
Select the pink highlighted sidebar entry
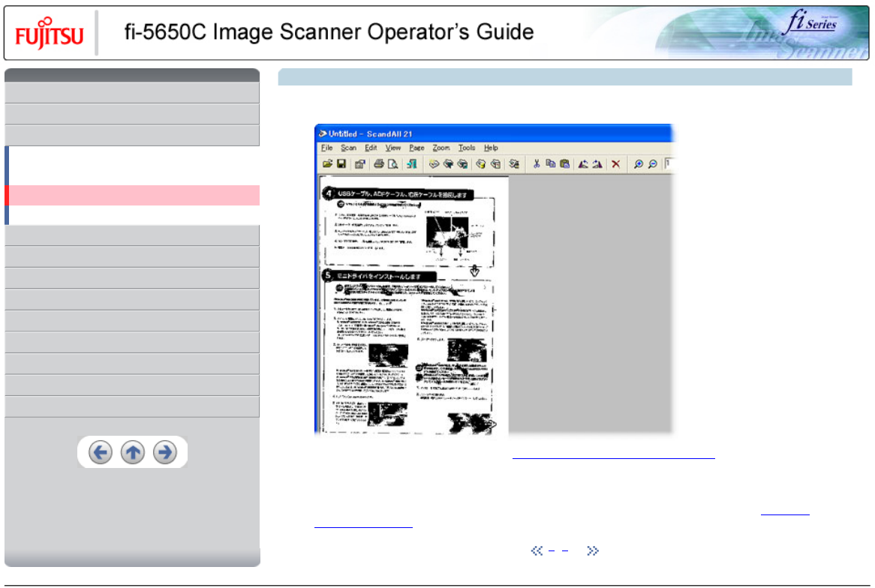pyautogui.click(x=132, y=195)
